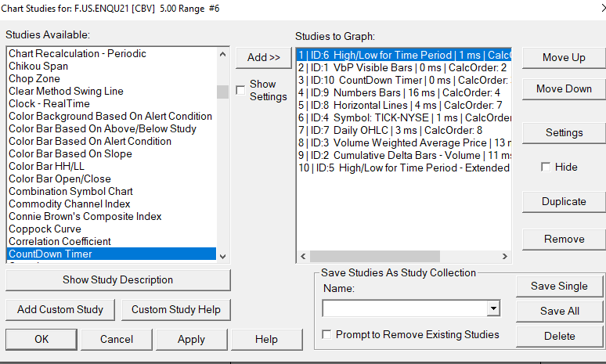Image resolution: width=606 pixels, height=364 pixels.
Task: Open Settings for the selected study
Action: coord(563,132)
